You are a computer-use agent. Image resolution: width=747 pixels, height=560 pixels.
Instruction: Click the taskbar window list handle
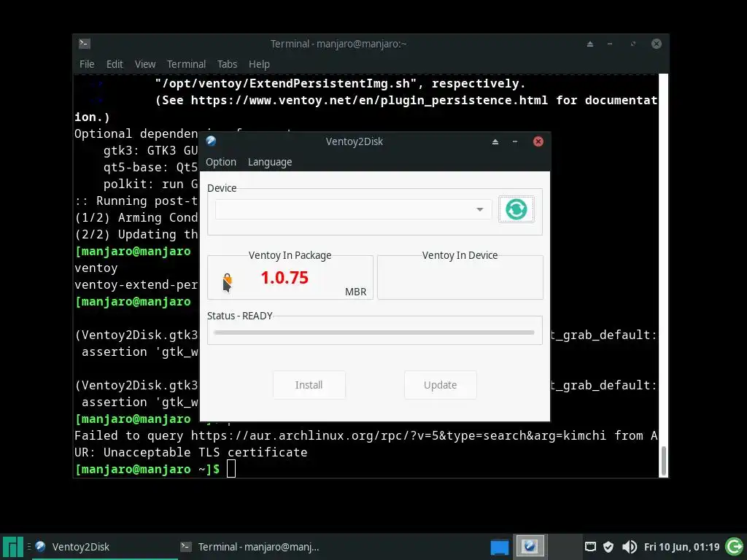(29, 547)
